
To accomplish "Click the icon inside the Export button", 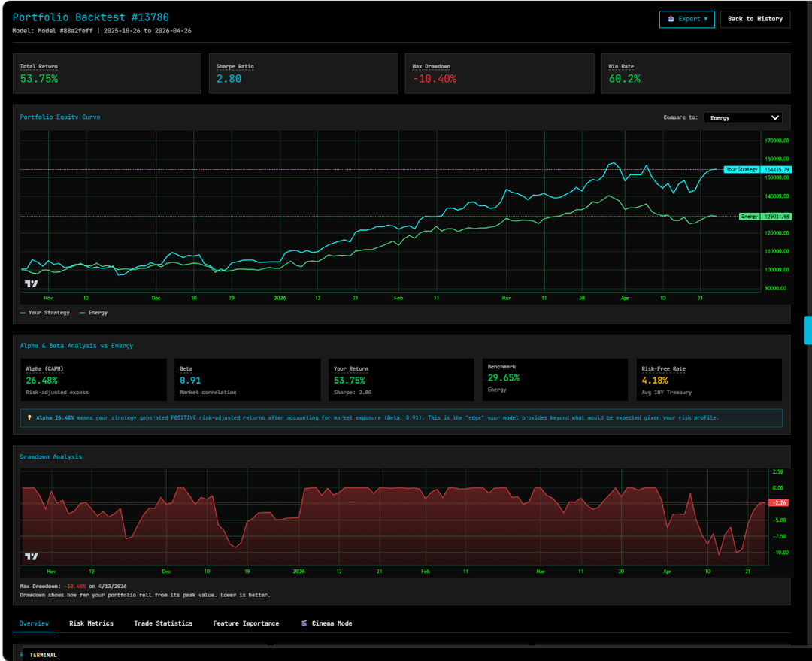I will tap(671, 19).
